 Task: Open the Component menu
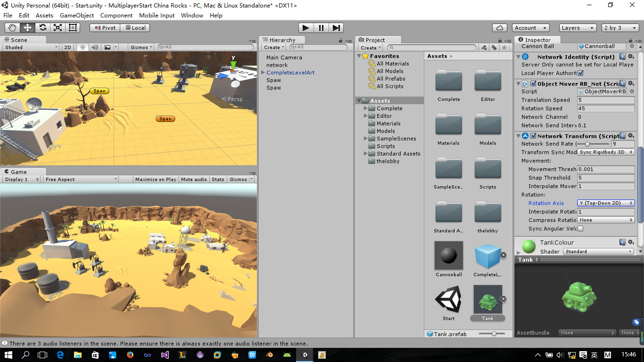pos(116,15)
